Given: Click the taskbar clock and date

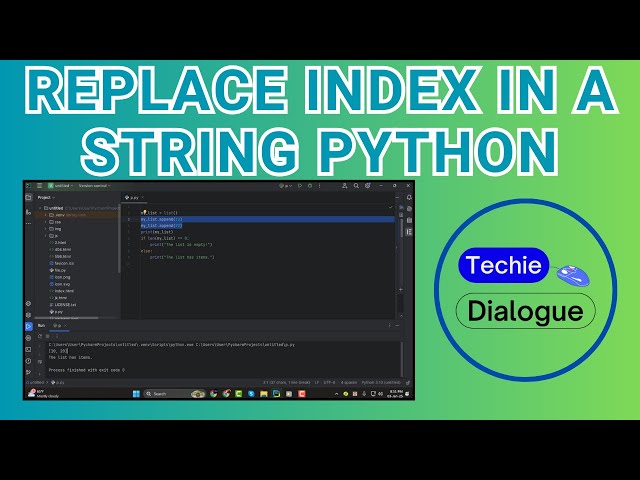Looking at the screenshot, I should coord(394,394).
